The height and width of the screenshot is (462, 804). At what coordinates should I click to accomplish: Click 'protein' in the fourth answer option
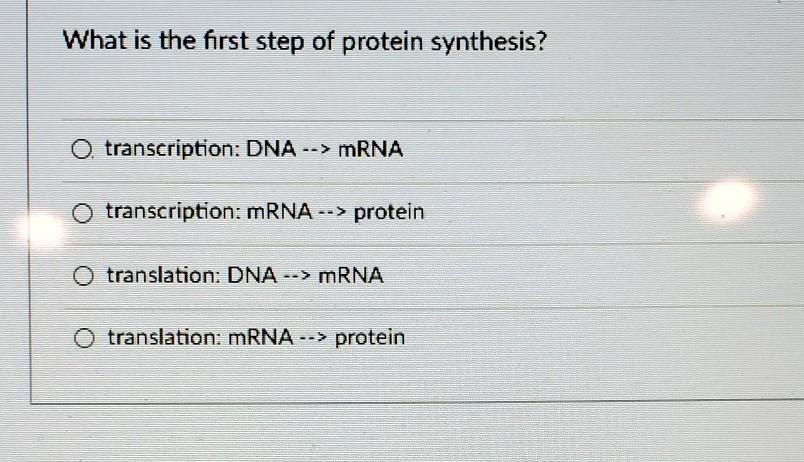(370, 338)
